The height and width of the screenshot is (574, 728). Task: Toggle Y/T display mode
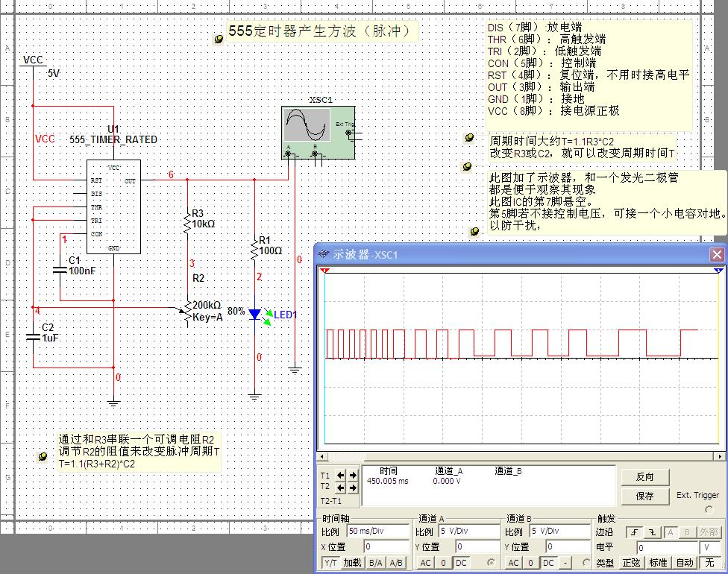point(330,563)
